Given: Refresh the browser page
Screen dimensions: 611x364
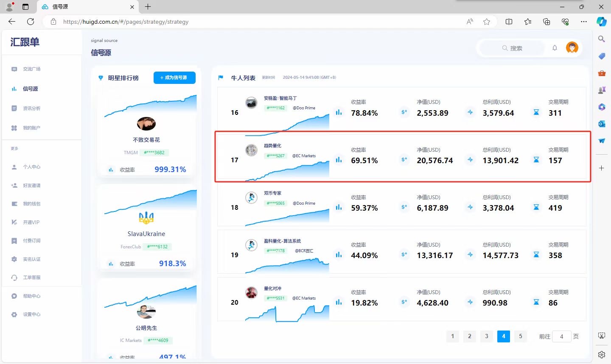Looking at the screenshot, I should 31,22.
